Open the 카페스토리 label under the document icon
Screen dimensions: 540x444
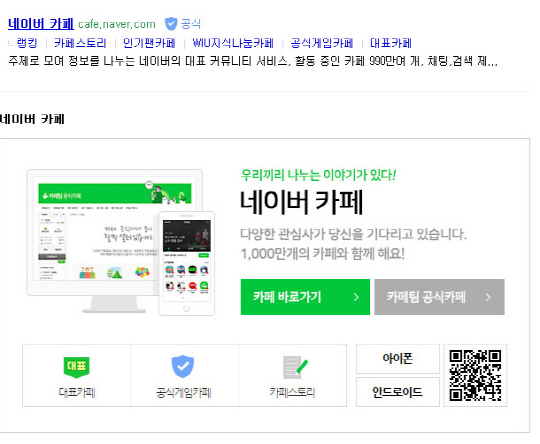point(292,392)
